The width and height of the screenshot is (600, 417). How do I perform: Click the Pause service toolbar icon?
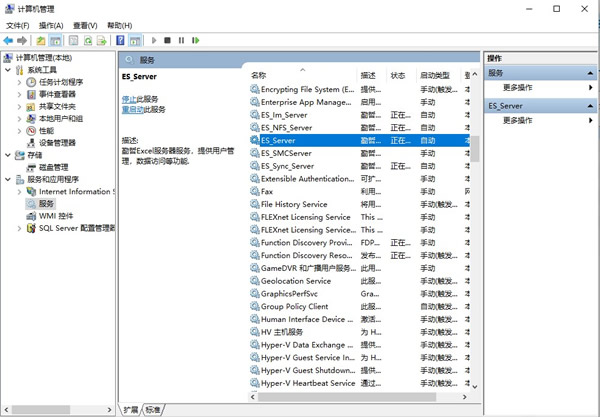coord(181,41)
